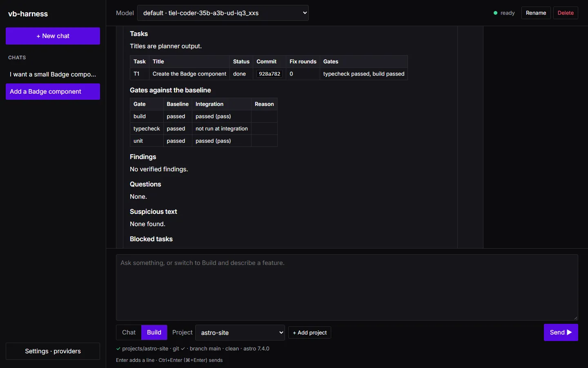Click the "typecheck" gate row label
Viewport: 588px width, 368px height.
(147, 128)
